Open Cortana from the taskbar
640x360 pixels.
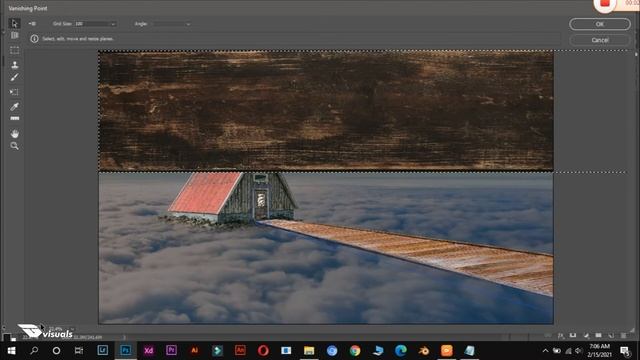coord(56,351)
